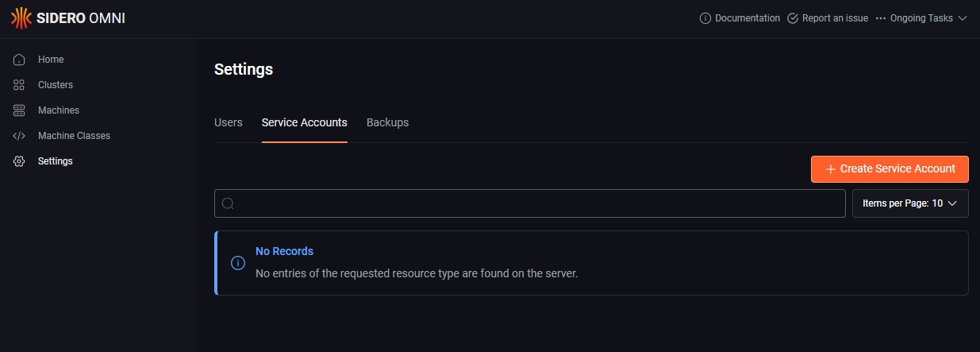This screenshot has height=352, width=980.
Task: Open the Items per Page dropdown
Action: tap(910, 203)
